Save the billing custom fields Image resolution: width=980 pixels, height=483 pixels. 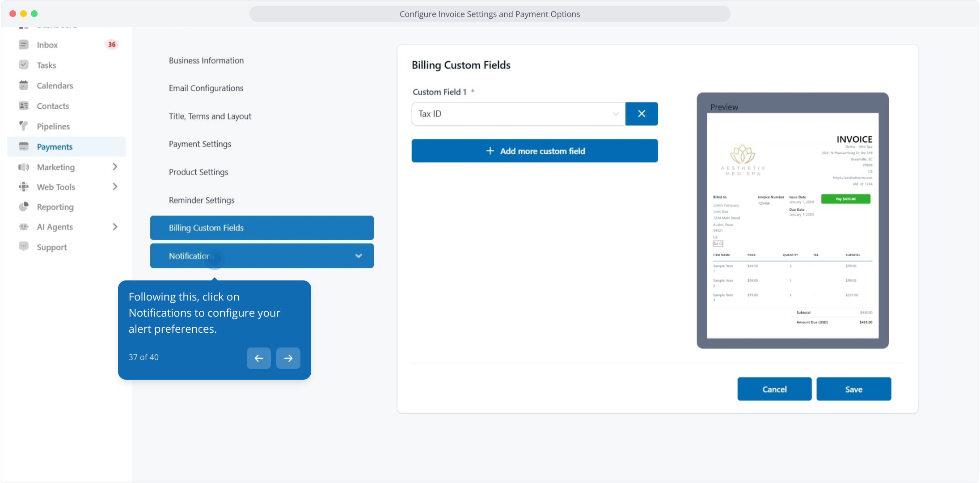point(853,389)
